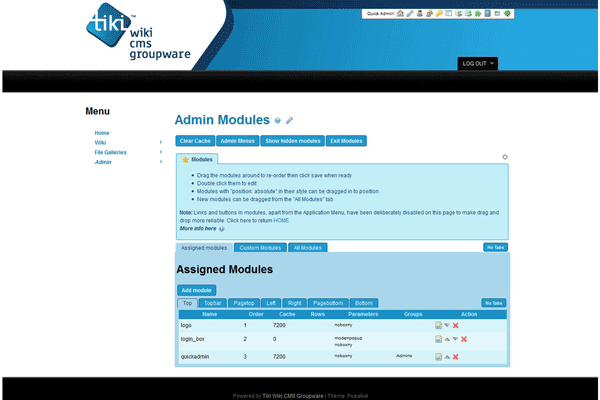Switch to the Custom Modules tab
Image resolution: width=600 pixels, height=400 pixels.
tap(262, 247)
